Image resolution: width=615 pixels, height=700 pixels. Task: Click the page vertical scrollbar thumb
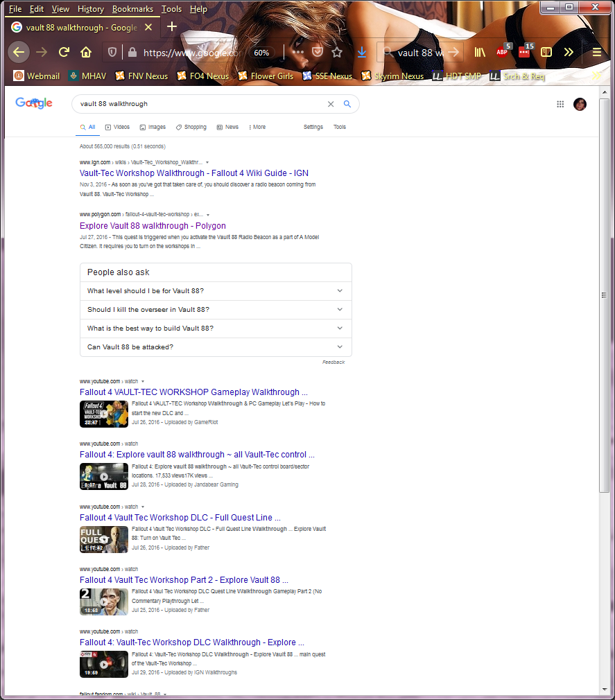(604, 295)
